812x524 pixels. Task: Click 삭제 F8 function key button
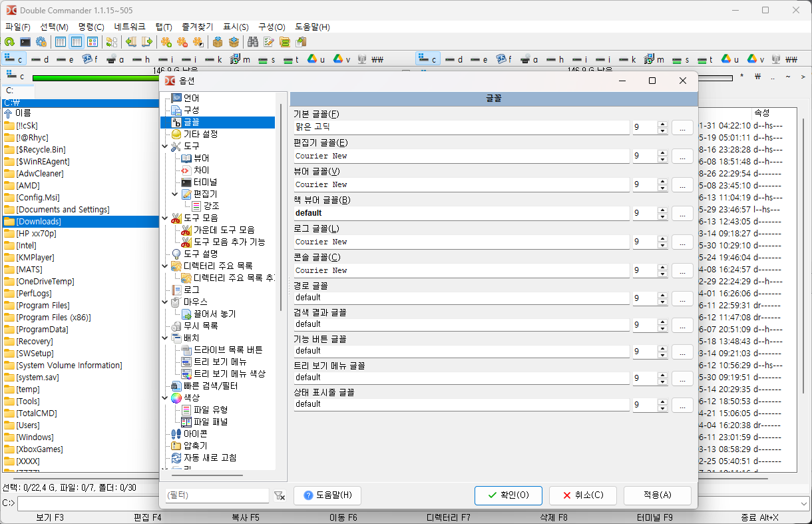554,517
